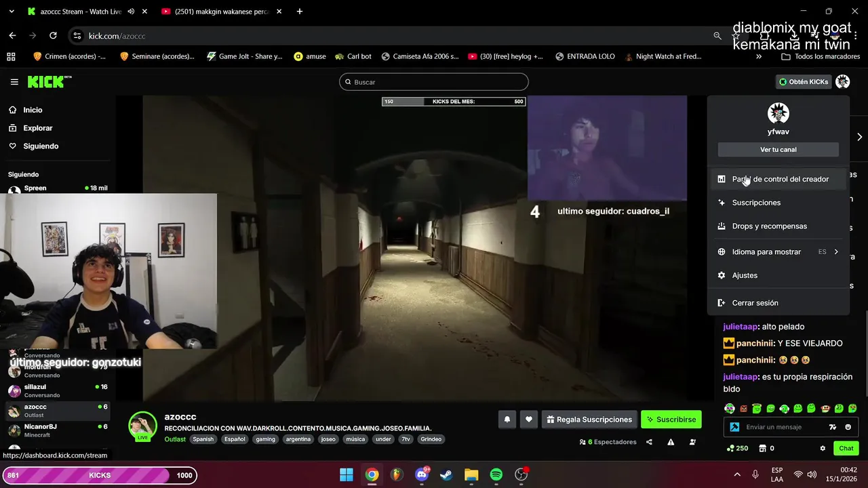The width and height of the screenshot is (868, 488).
Task: Open Steam from the taskbar
Action: [446, 475]
